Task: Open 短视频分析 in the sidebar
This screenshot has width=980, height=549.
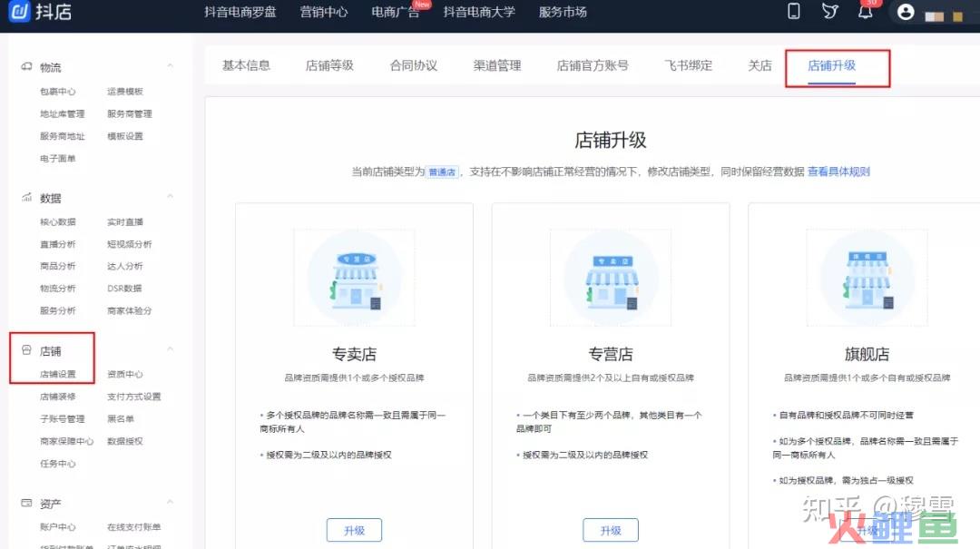Action: [130, 244]
